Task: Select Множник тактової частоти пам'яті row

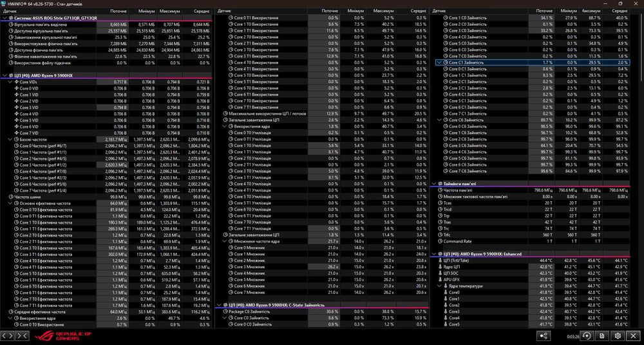Action: pos(530,197)
